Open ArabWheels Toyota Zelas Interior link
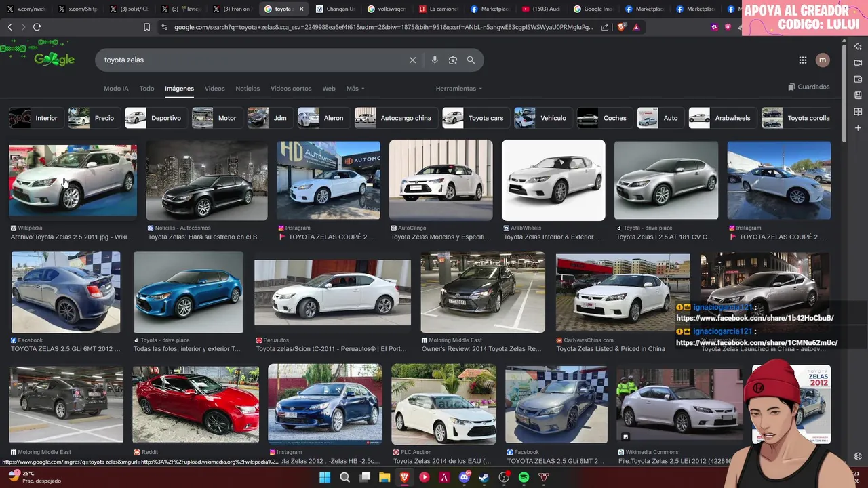868x488 pixels. pos(553,237)
